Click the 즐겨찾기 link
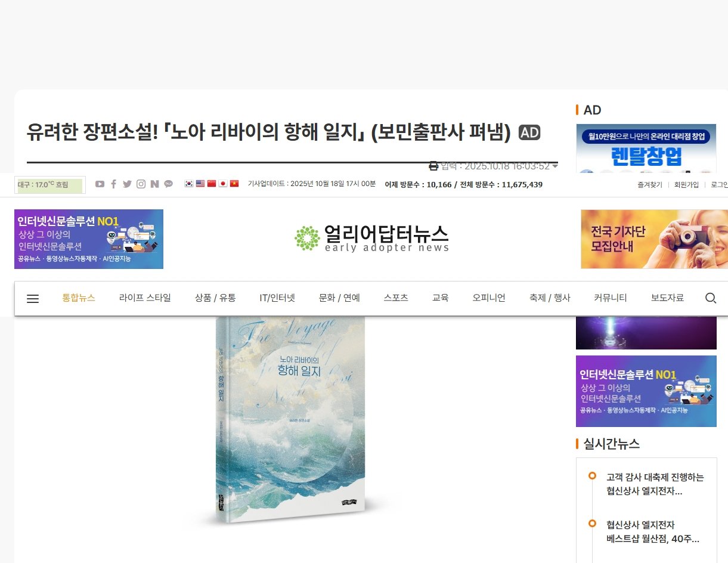728x563 pixels. pyautogui.click(x=650, y=185)
